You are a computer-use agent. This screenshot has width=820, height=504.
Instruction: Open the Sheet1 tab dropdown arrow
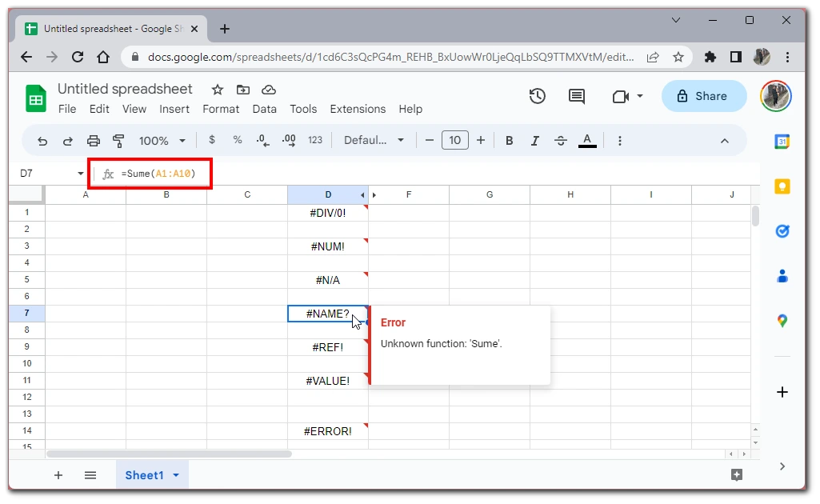coord(176,475)
